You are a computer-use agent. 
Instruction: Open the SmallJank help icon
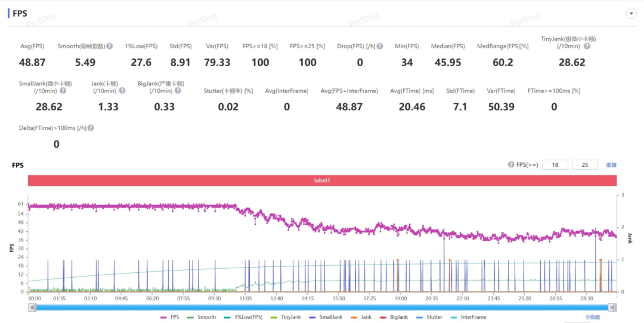[63, 91]
